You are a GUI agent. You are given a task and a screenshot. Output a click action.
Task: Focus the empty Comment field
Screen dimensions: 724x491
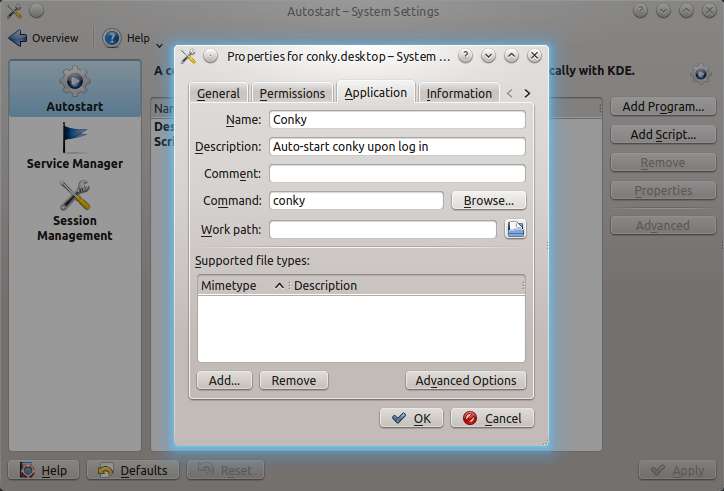click(x=397, y=174)
